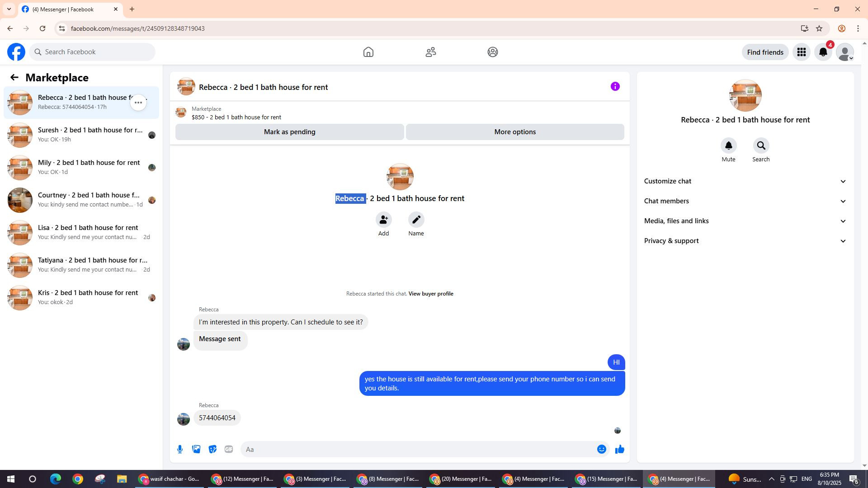Open the emoji picker in message box
The width and height of the screenshot is (868, 488).
point(601,449)
